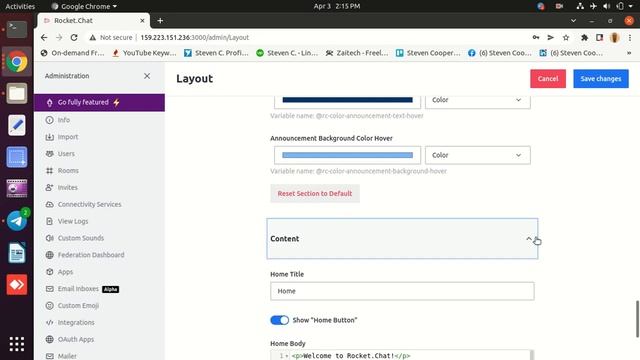The image size is (640, 360).
Task: Open Color dropdown for Announcement Background Color Hover
Action: 478,155
